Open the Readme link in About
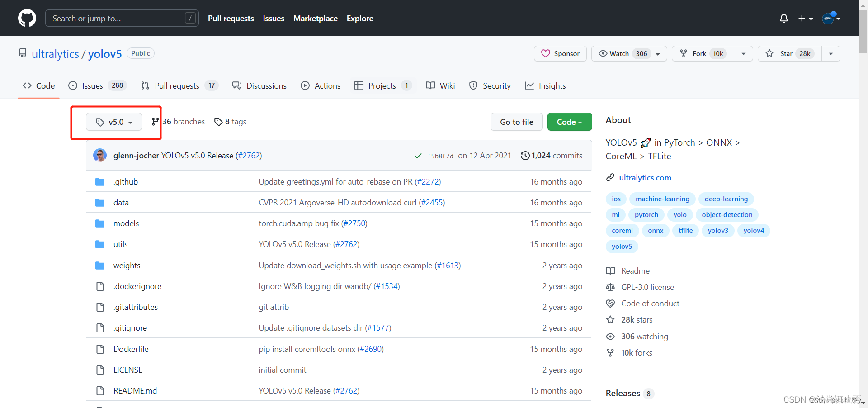The image size is (868, 408). click(x=628, y=270)
